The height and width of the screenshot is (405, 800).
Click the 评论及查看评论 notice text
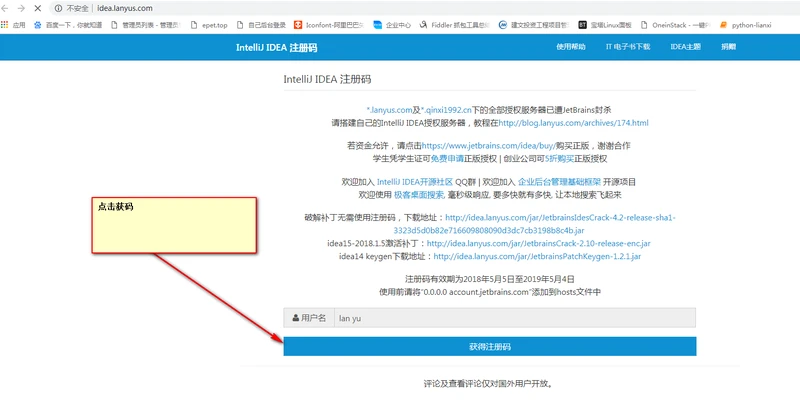click(490, 383)
